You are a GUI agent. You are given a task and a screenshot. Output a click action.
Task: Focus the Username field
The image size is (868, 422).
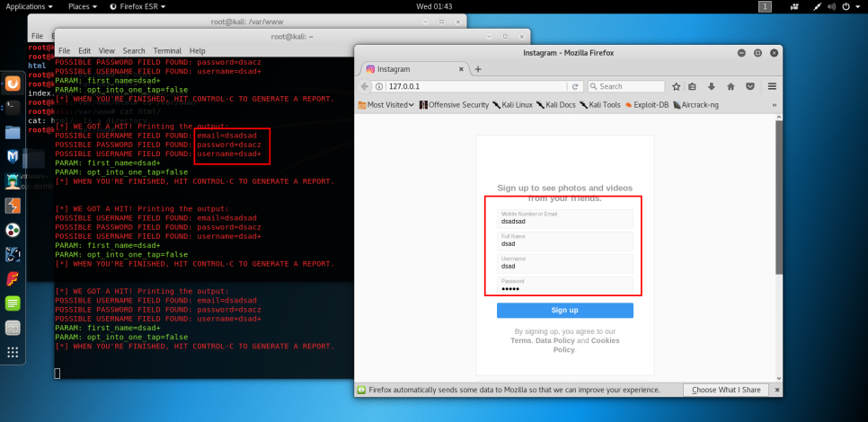coord(564,263)
